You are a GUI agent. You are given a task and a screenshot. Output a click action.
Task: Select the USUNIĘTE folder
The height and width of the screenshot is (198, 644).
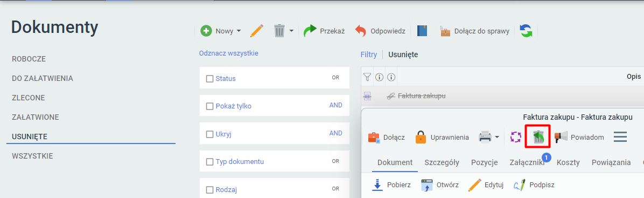click(30, 136)
